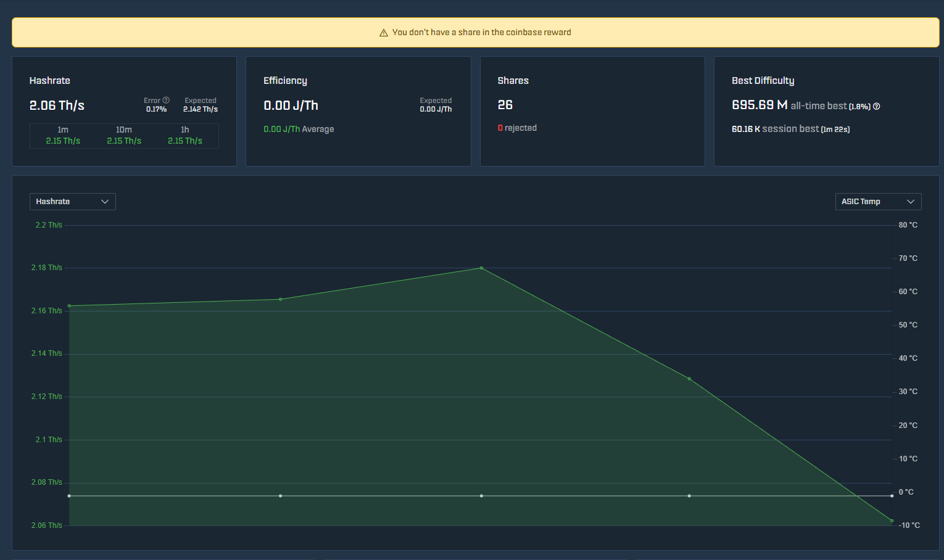Click the green data point at the chart peak
Viewport: 944px width, 560px height.
[x=481, y=268]
